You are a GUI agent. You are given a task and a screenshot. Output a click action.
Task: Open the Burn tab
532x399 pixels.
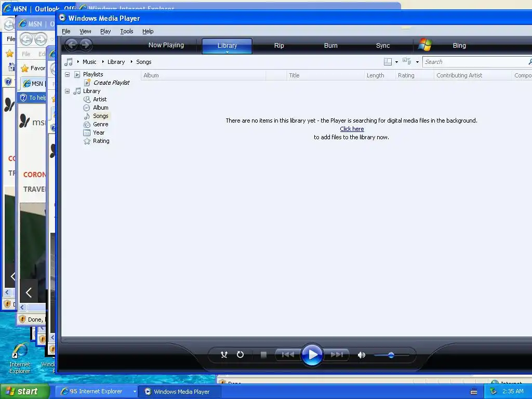(331, 46)
